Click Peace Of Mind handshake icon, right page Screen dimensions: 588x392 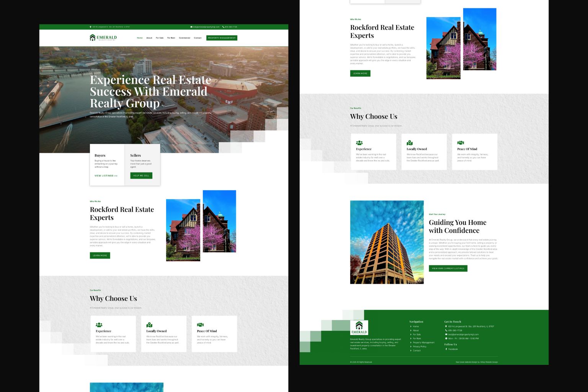[x=461, y=143]
